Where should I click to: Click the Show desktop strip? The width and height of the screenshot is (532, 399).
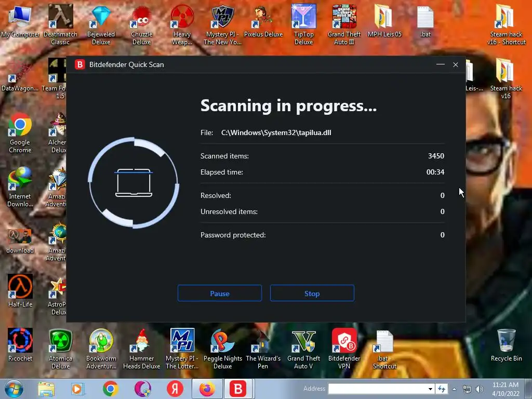coord(529,389)
